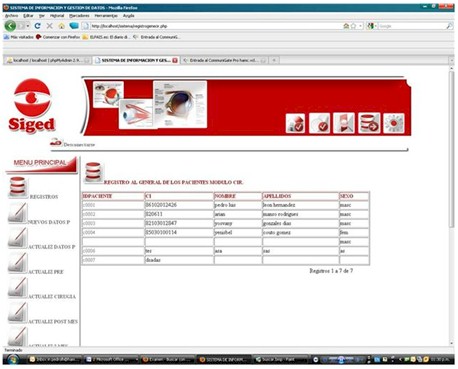Open the ACTUALIZ POST MES link

[53, 322]
